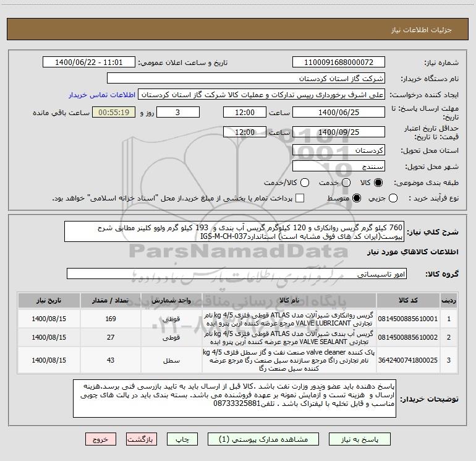The width and height of the screenshot is (476, 461).
Task: Click the تعداد / مقدار column header
Action: [111, 300]
